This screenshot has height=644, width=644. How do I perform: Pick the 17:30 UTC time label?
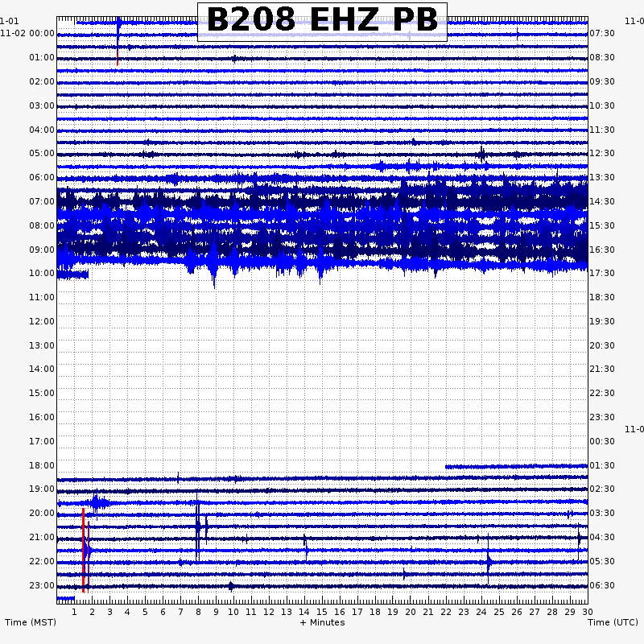602,273
